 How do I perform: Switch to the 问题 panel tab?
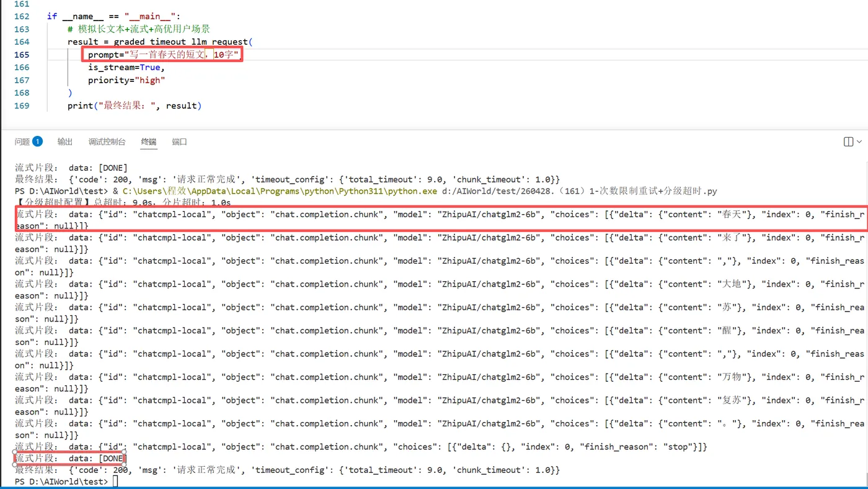pos(22,141)
